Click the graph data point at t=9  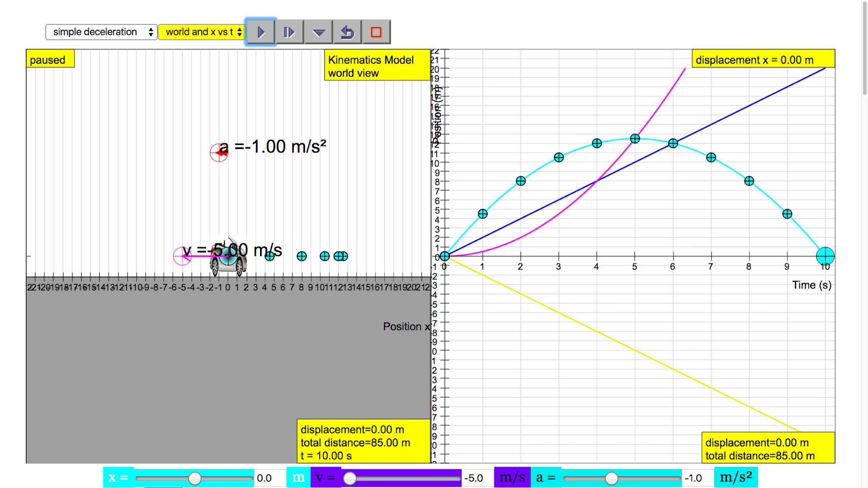(787, 214)
